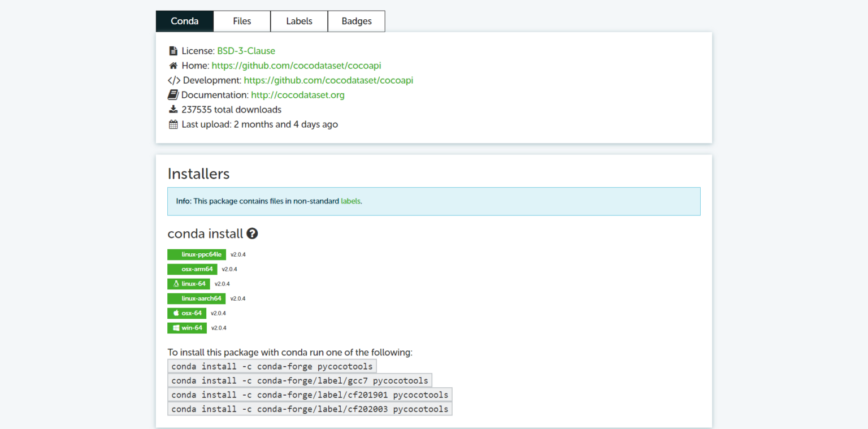The width and height of the screenshot is (868, 429).
Task: Switch to the Files tab
Action: (x=242, y=21)
